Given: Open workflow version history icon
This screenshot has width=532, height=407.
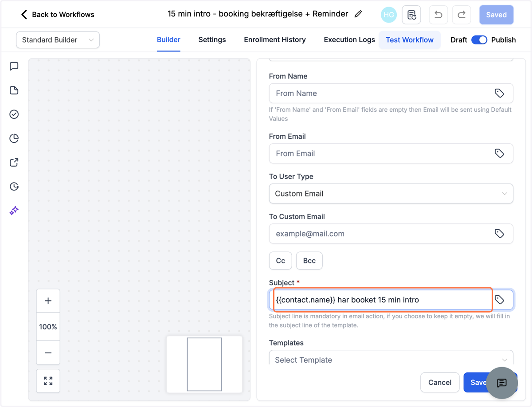Looking at the screenshot, I should pos(411,15).
